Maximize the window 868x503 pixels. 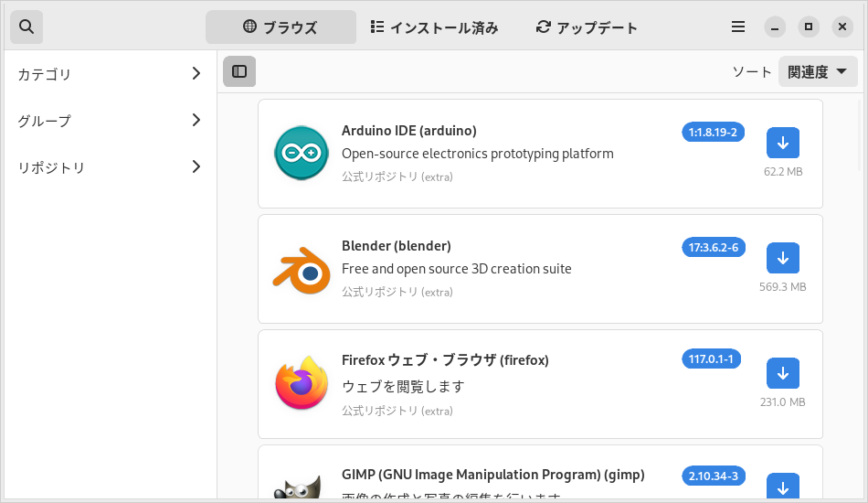809,27
